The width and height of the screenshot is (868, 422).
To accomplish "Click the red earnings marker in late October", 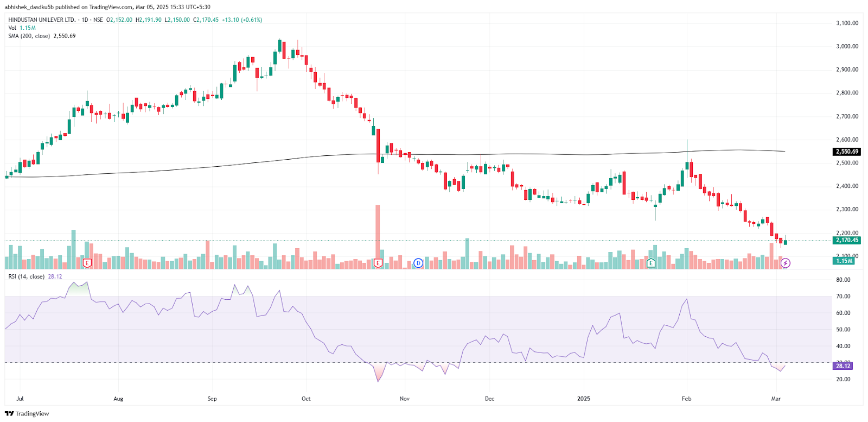I will 378,263.
